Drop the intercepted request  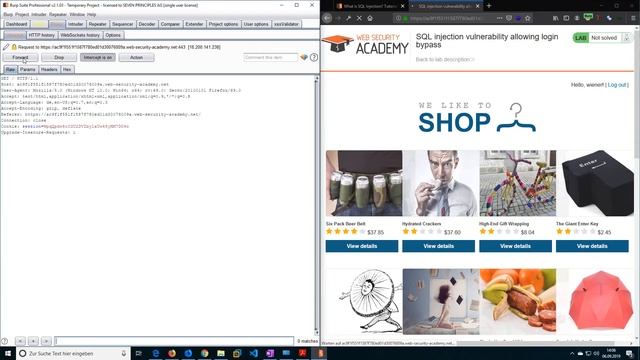point(59,58)
